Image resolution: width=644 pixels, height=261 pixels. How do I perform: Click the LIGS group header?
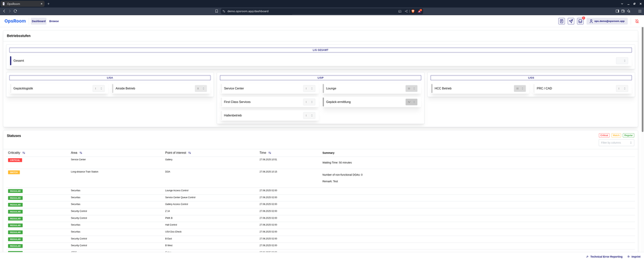(531, 77)
